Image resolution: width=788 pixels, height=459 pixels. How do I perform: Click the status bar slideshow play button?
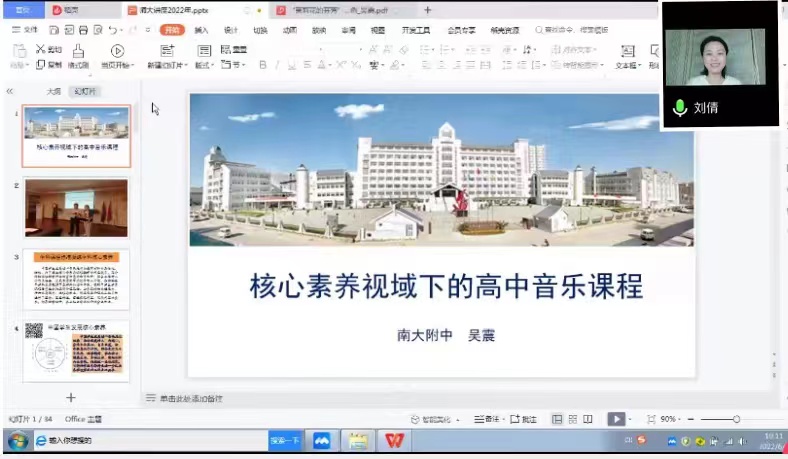617,419
